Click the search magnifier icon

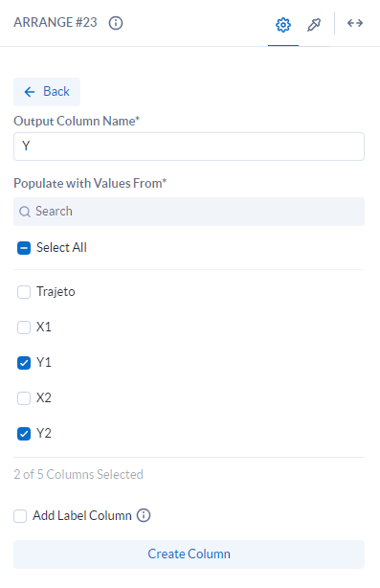click(x=25, y=212)
